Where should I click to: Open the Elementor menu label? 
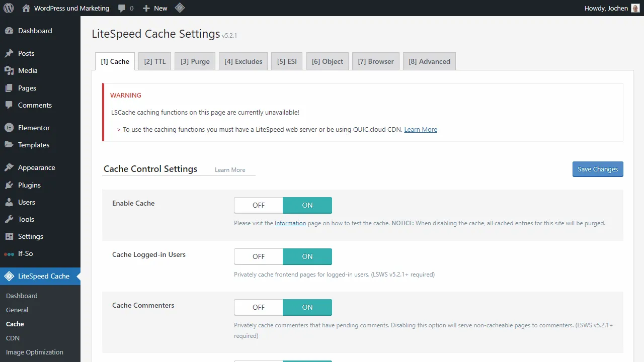pos(34,128)
